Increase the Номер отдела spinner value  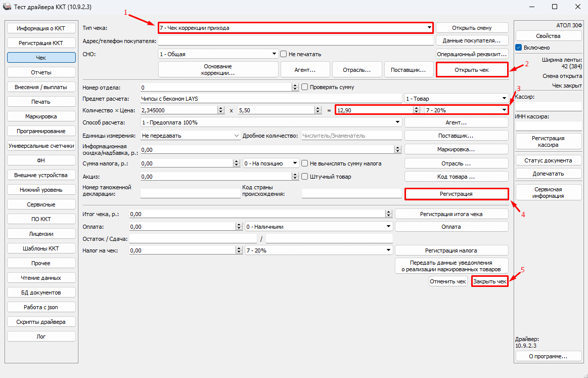tap(295, 86)
